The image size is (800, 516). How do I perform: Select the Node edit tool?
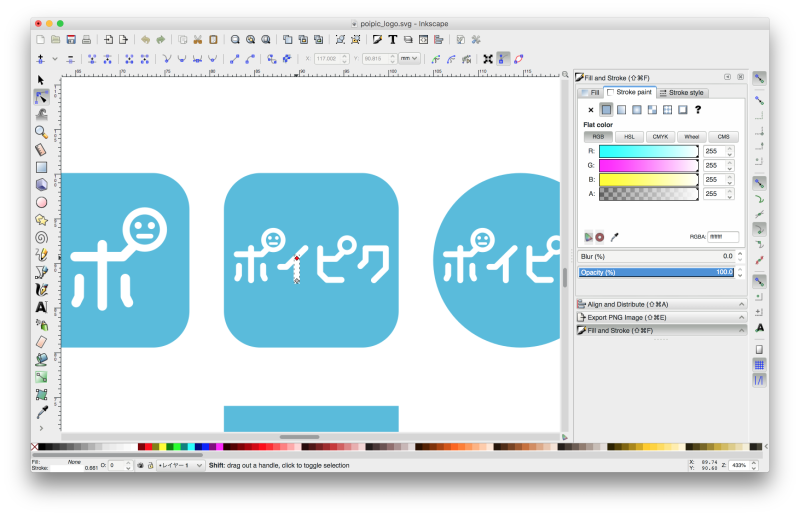point(41,97)
